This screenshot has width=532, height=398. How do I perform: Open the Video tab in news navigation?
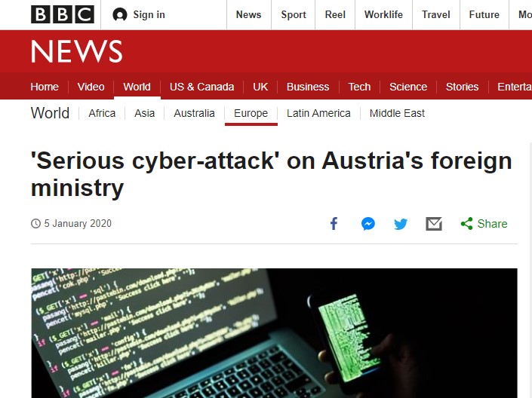[x=91, y=87]
